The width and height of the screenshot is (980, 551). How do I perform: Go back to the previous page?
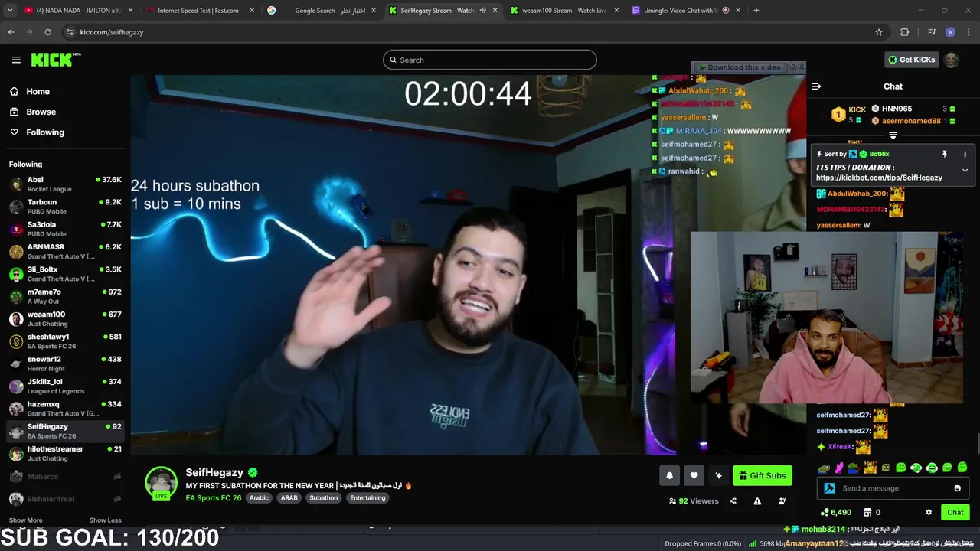(11, 32)
